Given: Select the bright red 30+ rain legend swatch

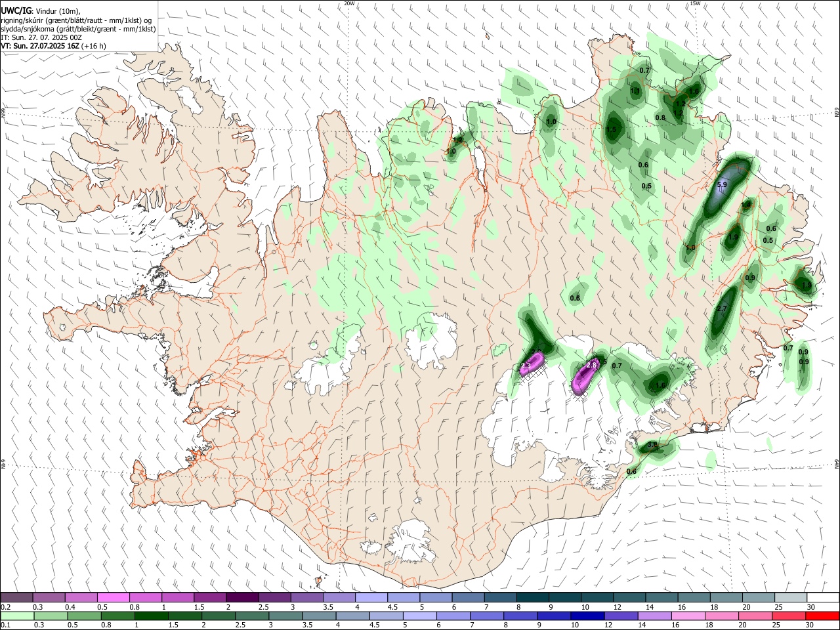Looking at the screenshot, I should 822,616.
